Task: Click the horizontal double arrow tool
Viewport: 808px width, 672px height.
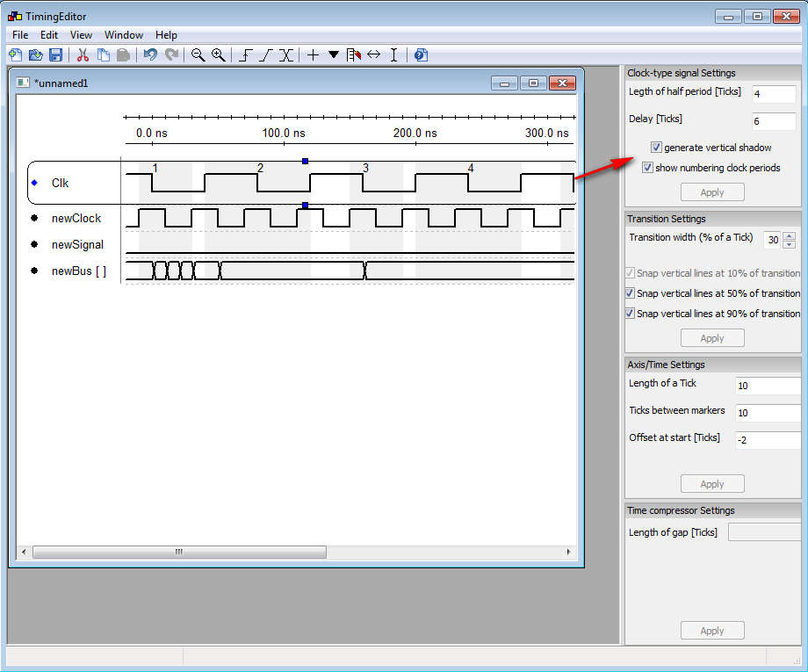Action: pos(373,54)
